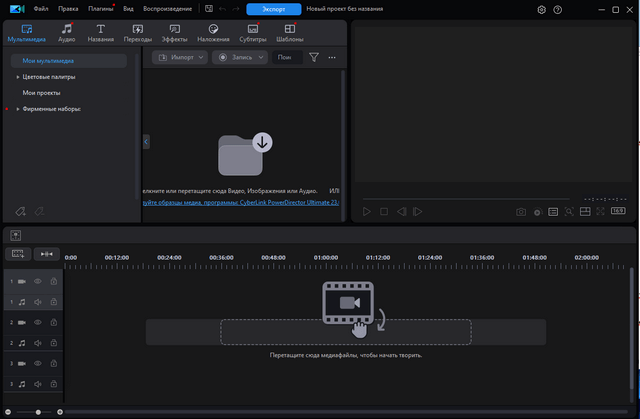Open the Transitions (Переходы) room

[x=138, y=33]
